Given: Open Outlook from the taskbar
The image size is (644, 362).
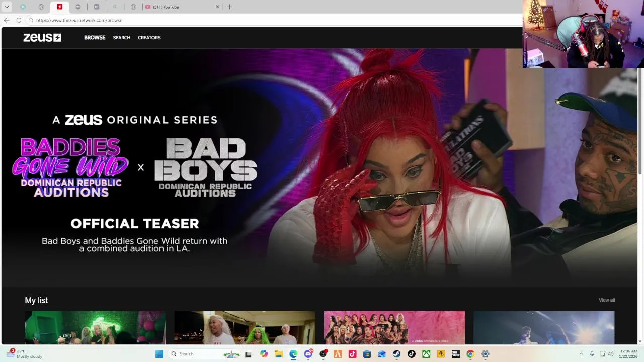Looking at the screenshot, I should click(x=382, y=354).
